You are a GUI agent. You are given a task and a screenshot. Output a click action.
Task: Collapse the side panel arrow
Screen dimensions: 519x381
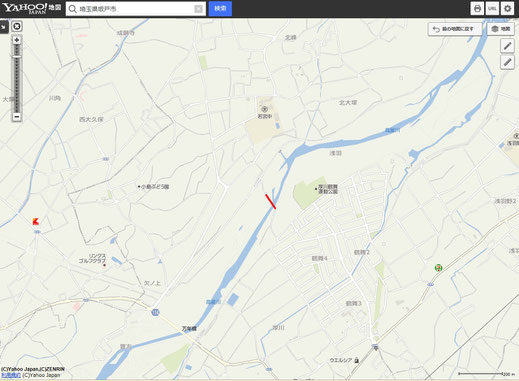(x=4, y=27)
